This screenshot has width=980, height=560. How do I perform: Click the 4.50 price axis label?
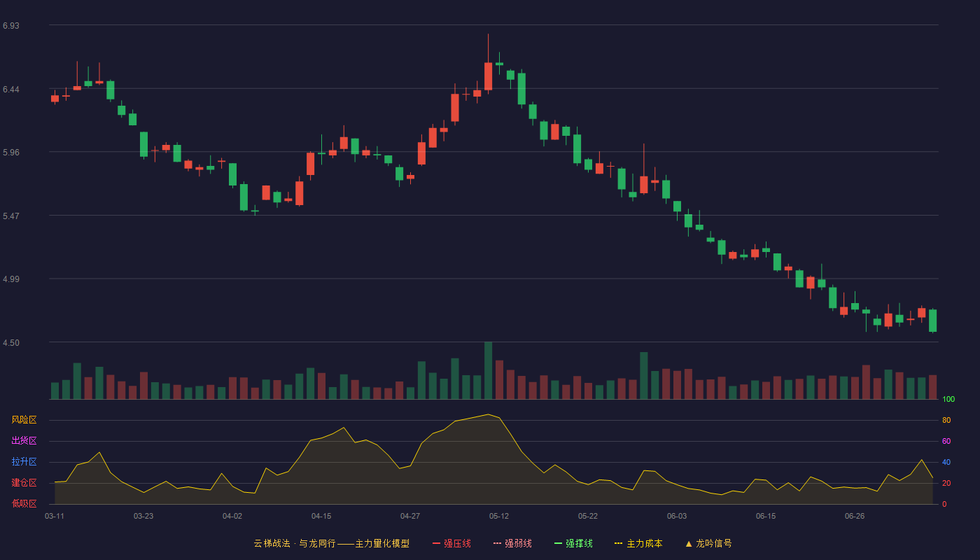(11, 343)
